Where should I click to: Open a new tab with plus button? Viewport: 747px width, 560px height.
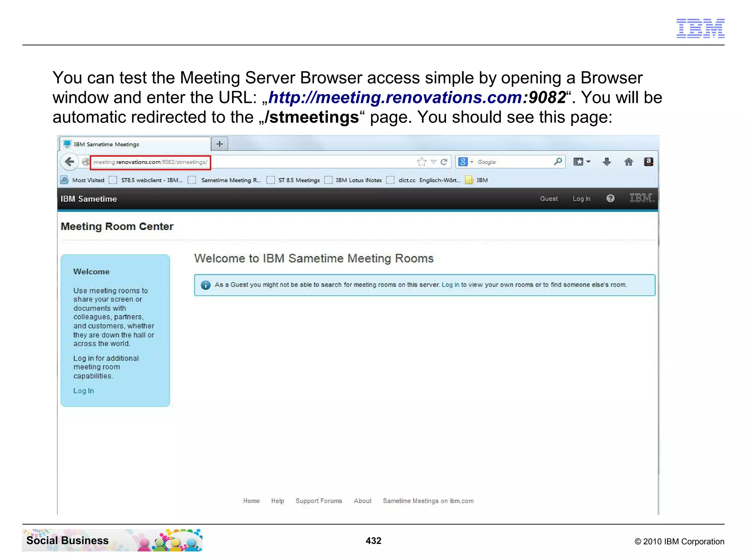pos(220,144)
